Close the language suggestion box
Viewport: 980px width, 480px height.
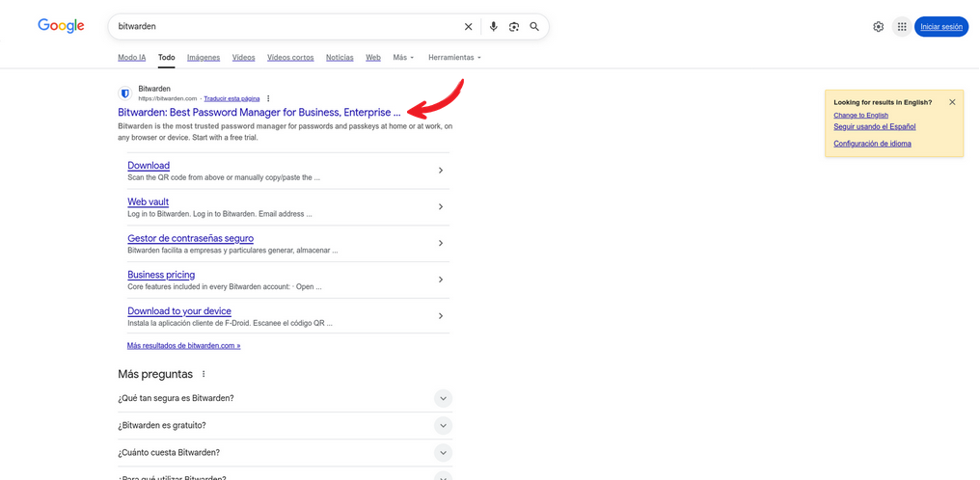tap(952, 102)
